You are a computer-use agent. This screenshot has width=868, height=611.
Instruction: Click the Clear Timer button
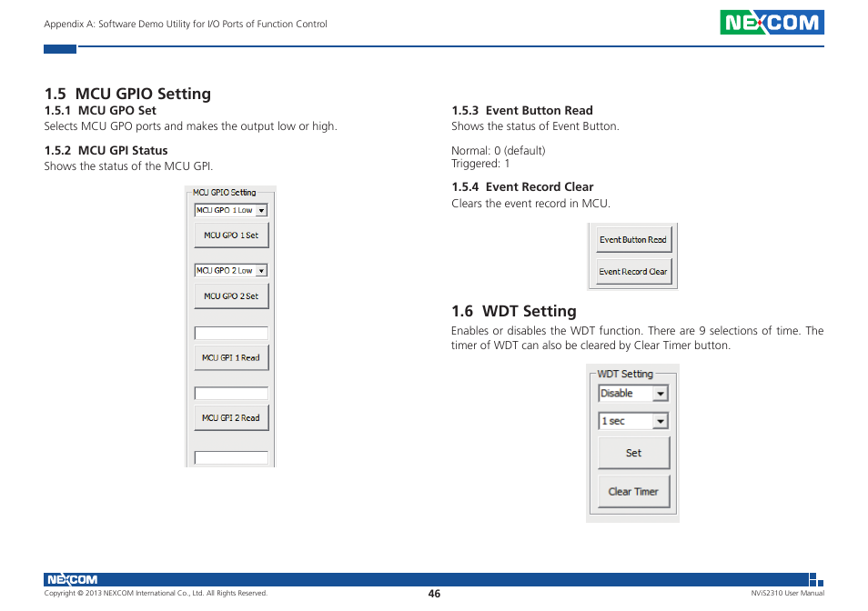tap(634, 492)
